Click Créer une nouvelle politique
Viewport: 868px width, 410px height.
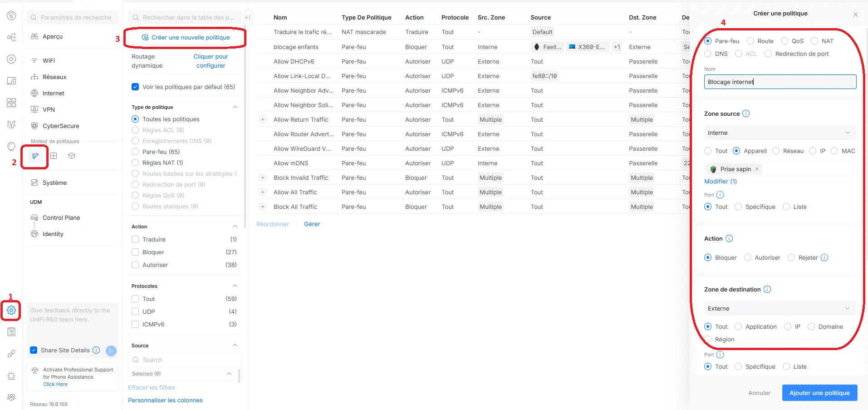point(186,37)
